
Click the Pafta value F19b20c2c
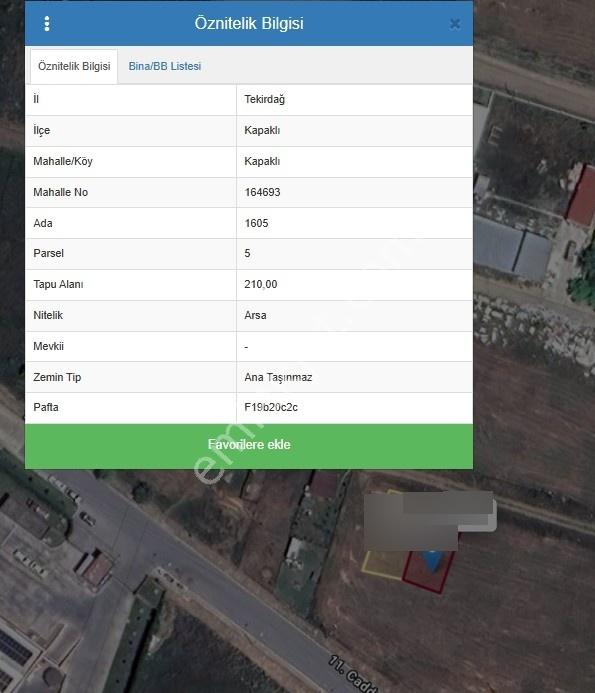pyautogui.click(x=271, y=407)
